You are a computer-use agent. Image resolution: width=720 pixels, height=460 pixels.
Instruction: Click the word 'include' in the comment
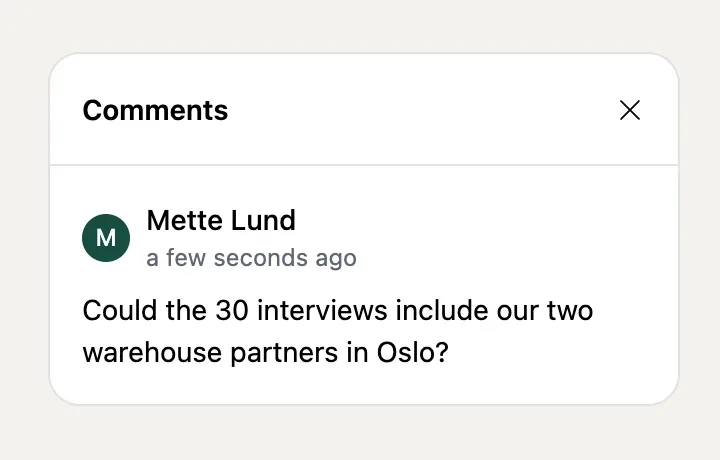[442, 310]
